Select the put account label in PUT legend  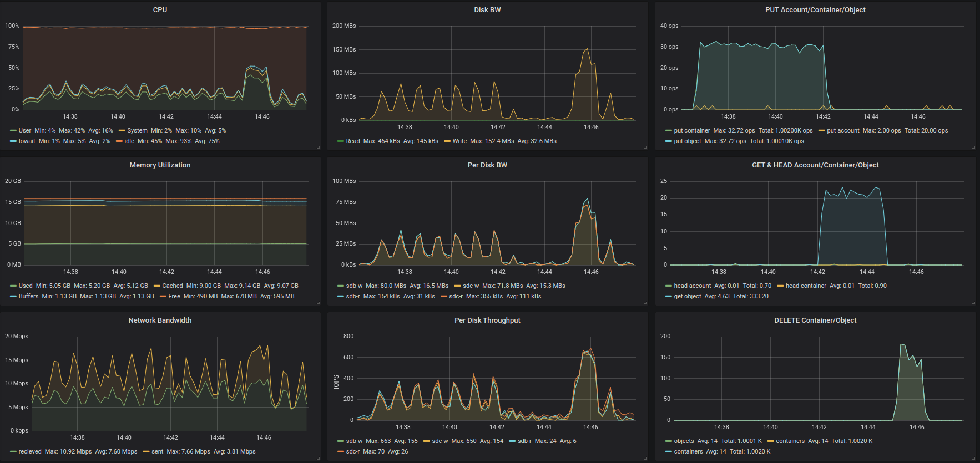tap(843, 131)
